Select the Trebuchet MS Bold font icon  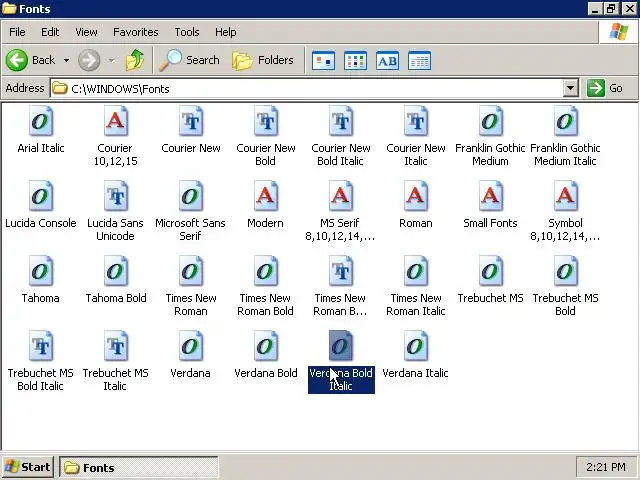click(565, 271)
